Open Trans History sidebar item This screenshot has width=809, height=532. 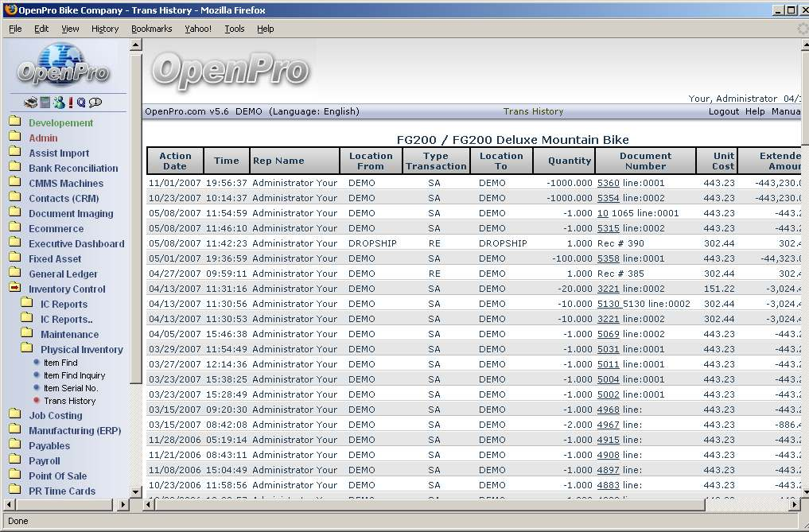click(69, 401)
